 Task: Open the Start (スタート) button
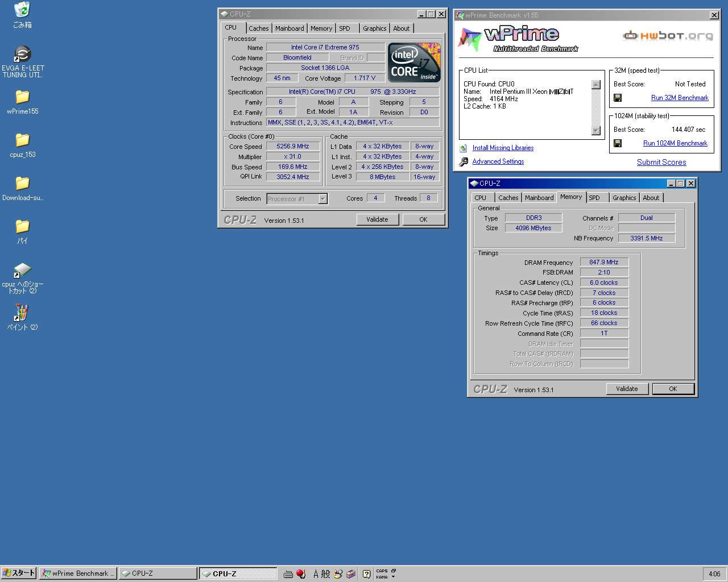coord(19,573)
